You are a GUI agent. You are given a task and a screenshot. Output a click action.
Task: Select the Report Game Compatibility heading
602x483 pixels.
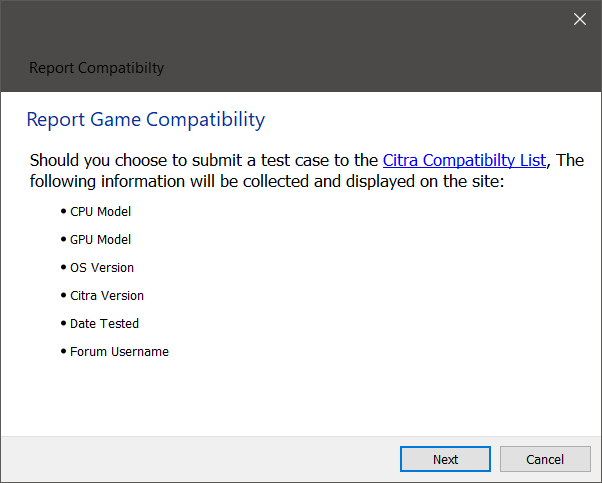pos(146,119)
